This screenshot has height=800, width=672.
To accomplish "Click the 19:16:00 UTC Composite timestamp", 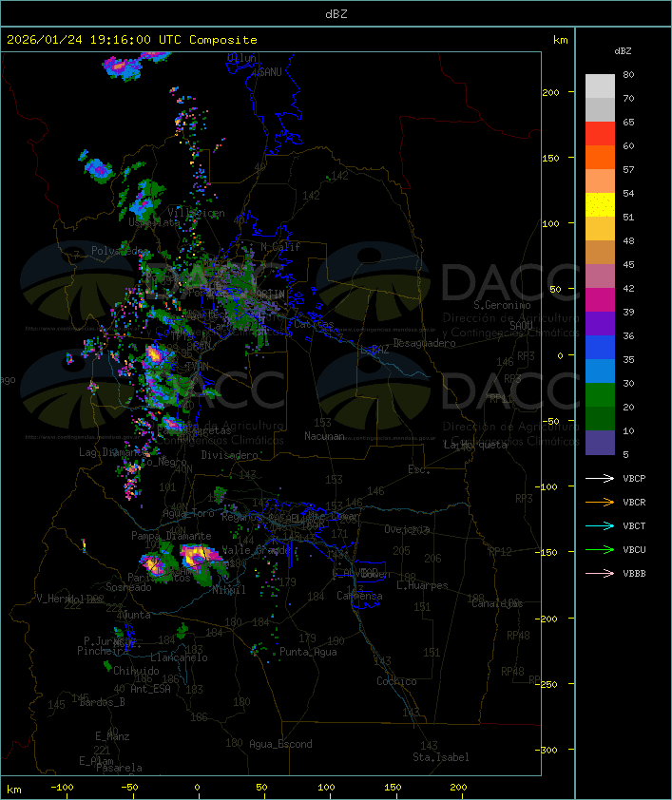I will [131, 40].
